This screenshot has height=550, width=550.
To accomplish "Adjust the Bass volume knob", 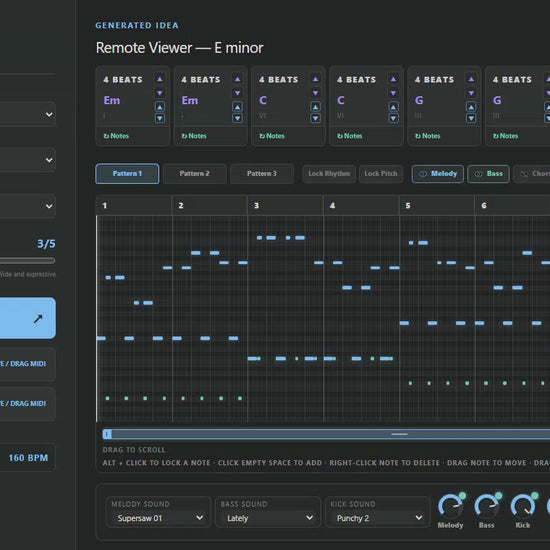I will [487, 507].
